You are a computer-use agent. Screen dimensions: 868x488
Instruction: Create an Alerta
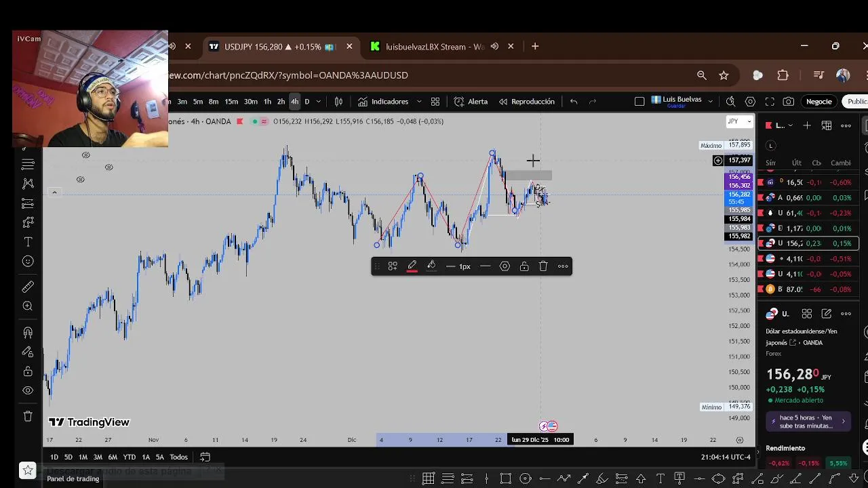pyautogui.click(x=471, y=102)
